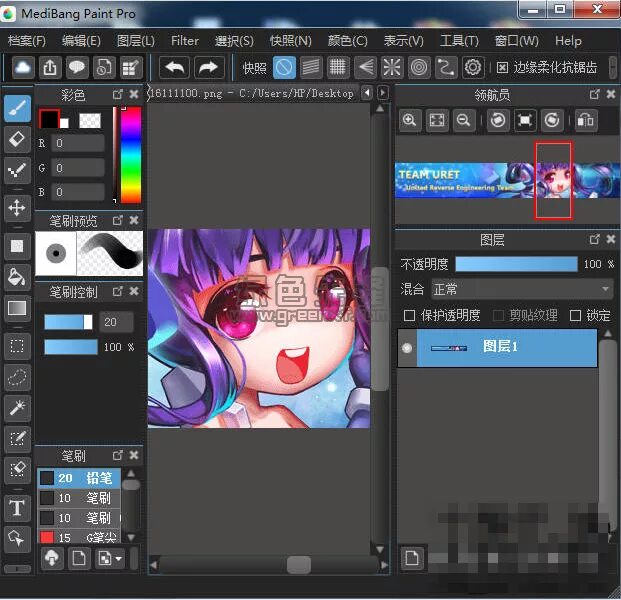Enable circle snap
Screen dimensions: 621x600
point(419,68)
